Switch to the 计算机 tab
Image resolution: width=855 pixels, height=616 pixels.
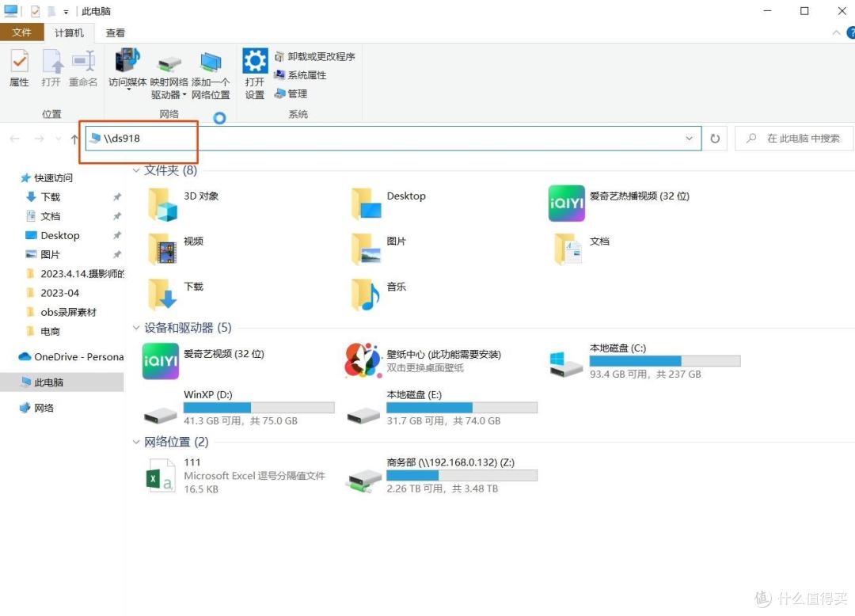(69, 32)
